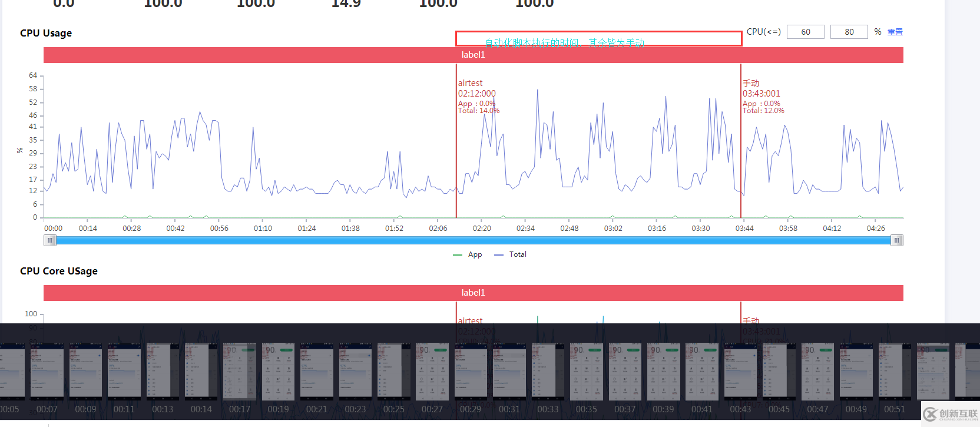The width and height of the screenshot is (980, 427).
Task: Open the screenshot thumbnail at 00:31
Action: click(x=509, y=372)
